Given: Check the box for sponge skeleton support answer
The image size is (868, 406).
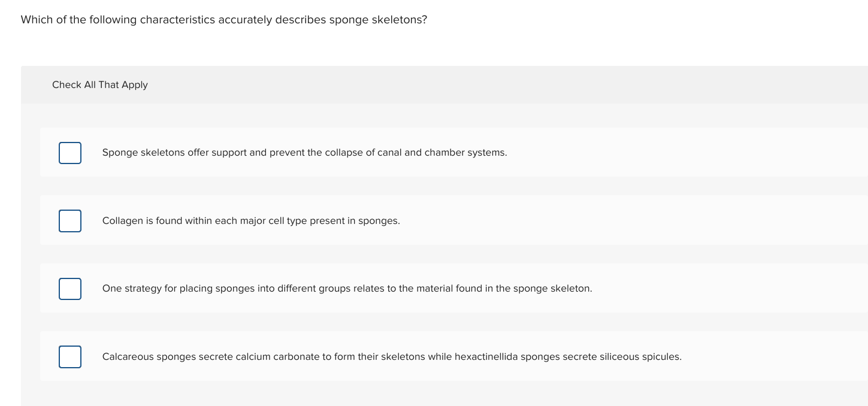Looking at the screenshot, I should tap(70, 153).
